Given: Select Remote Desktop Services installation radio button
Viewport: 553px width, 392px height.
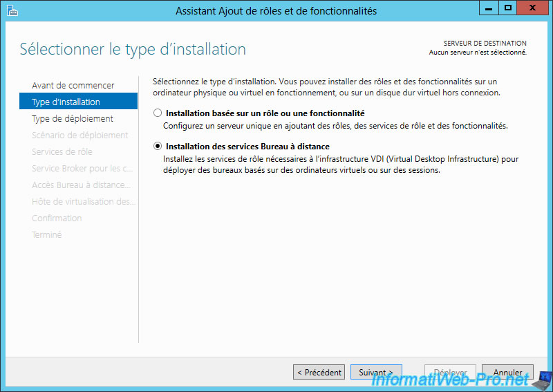Looking at the screenshot, I should point(158,146).
